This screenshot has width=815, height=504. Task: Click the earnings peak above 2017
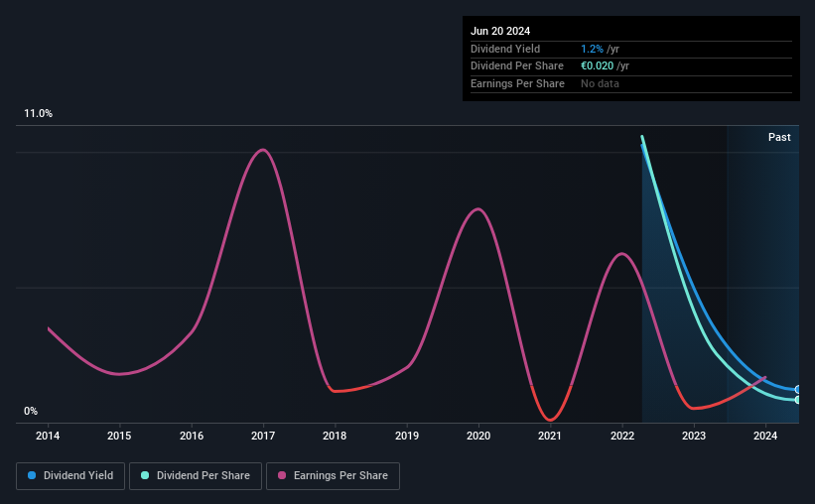[x=263, y=150]
